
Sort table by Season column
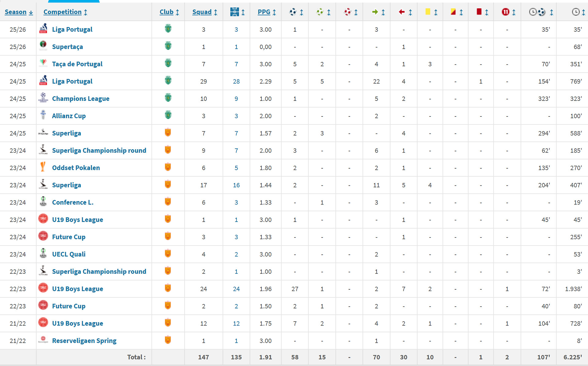[x=15, y=12]
